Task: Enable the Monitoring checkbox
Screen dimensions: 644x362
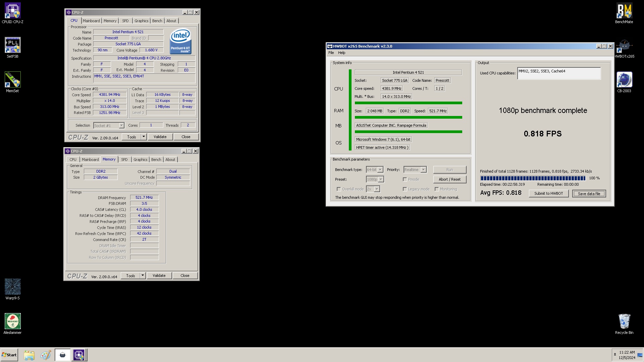Action: tap(437, 189)
